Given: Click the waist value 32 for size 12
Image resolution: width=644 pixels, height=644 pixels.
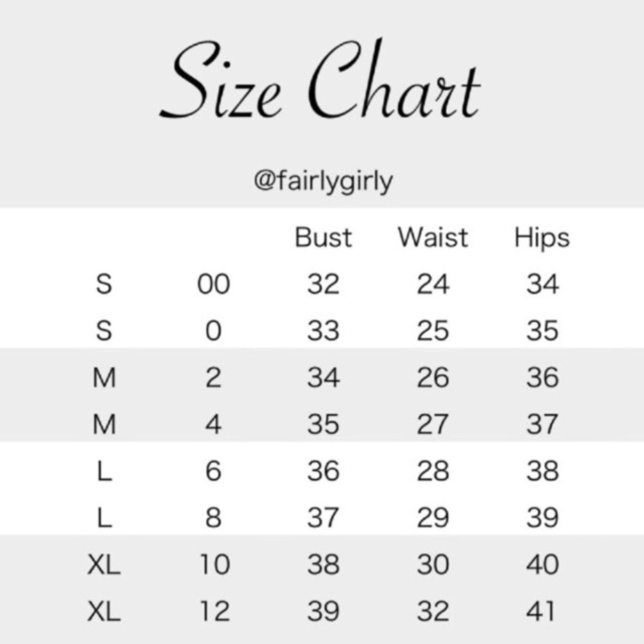Looking at the screenshot, I should click(x=433, y=612).
